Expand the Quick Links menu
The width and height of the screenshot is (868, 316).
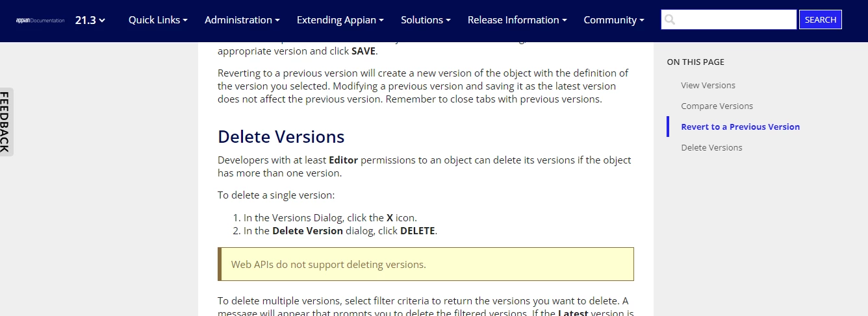tap(158, 20)
